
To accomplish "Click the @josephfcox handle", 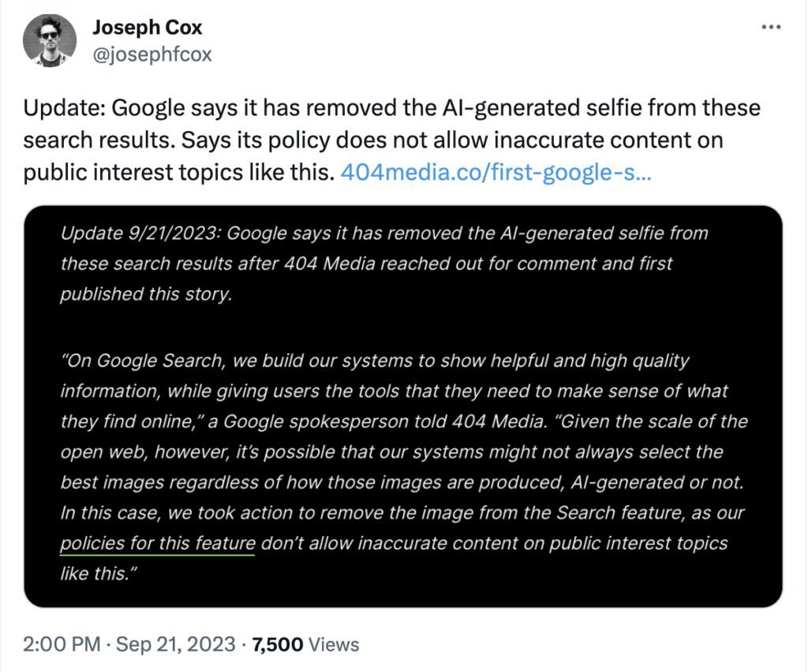I will 151,54.
